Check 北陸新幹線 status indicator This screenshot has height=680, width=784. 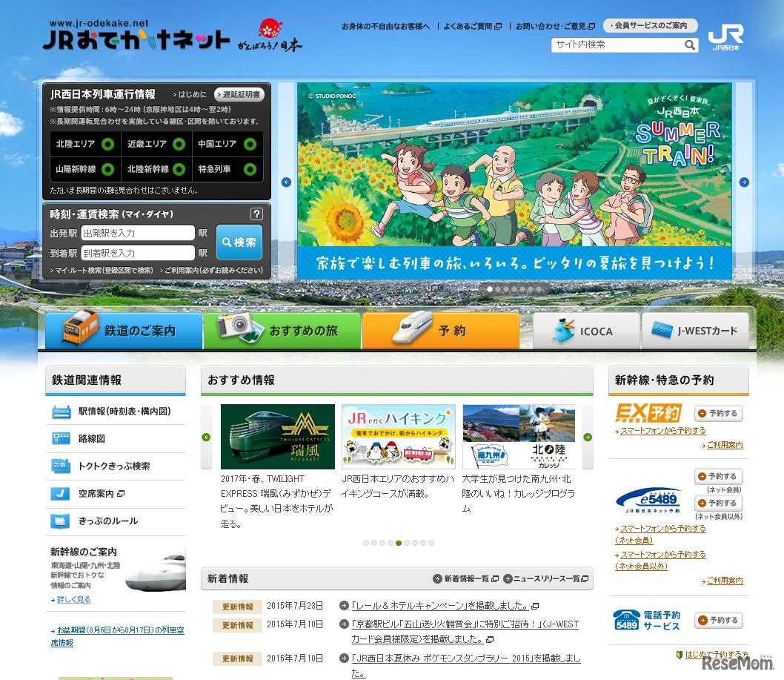(179, 170)
